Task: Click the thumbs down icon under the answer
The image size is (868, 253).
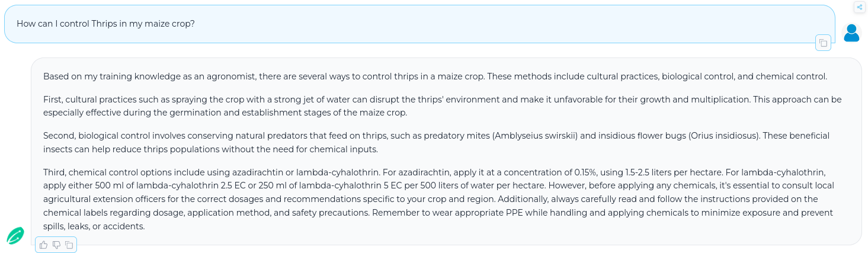Action: 57,245
